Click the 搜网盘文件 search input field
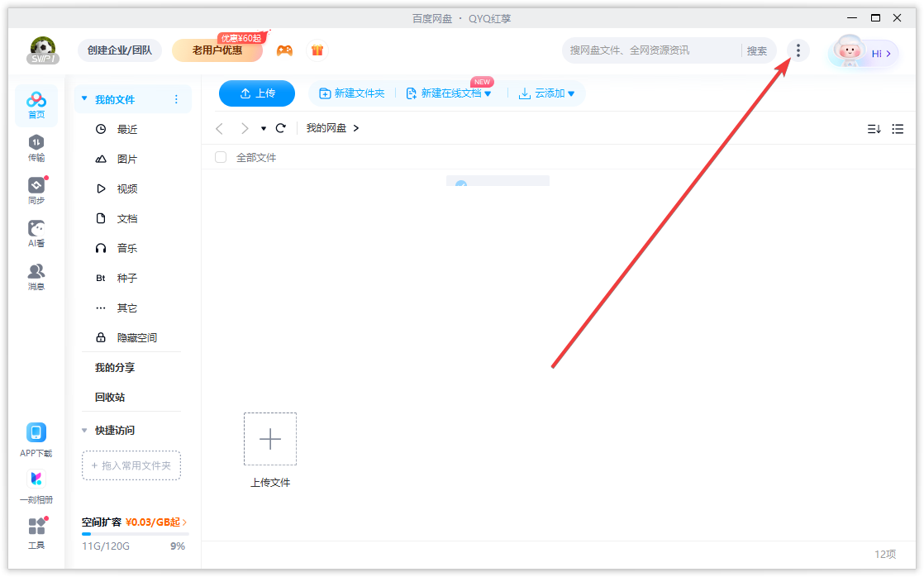This screenshot has width=924, height=577. point(653,50)
